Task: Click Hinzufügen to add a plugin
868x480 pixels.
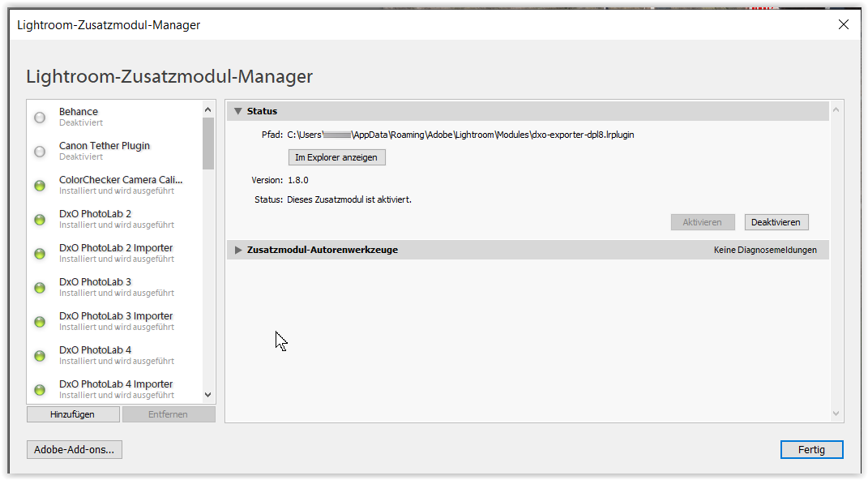Action: [72, 414]
